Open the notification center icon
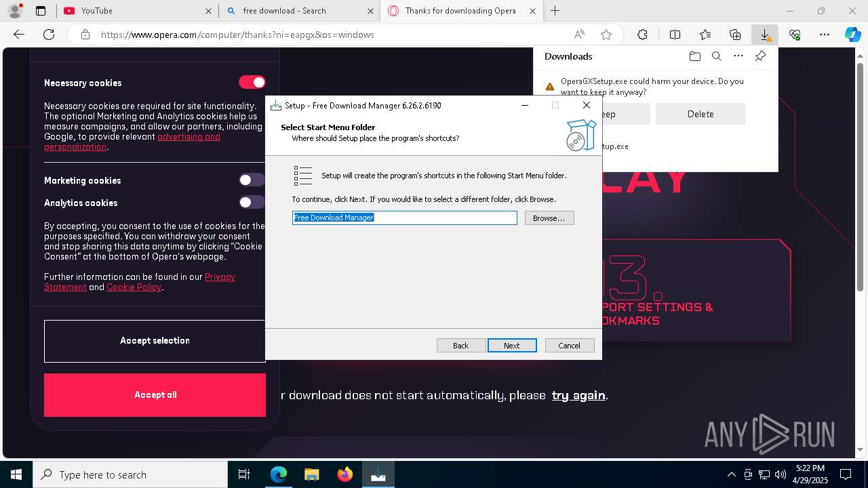Screen dimensions: 868x488 [x=846, y=474]
